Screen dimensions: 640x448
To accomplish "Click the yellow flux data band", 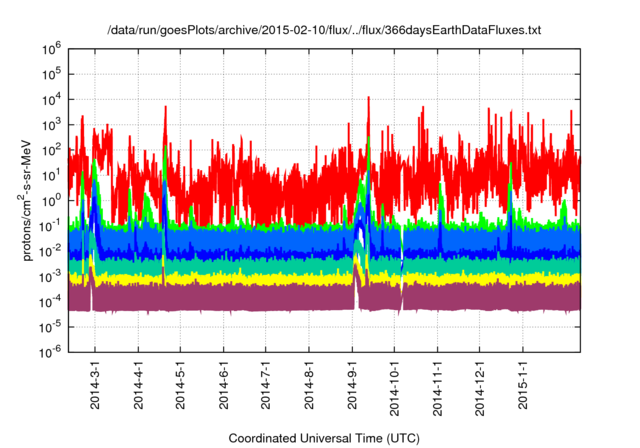I will [250, 278].
